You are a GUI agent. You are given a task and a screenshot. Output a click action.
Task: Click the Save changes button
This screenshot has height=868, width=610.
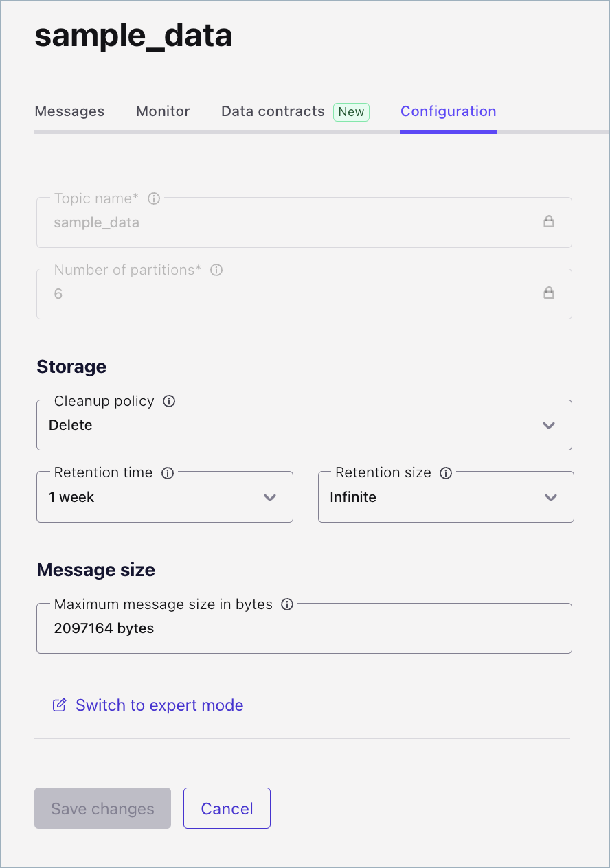point(102,808)
